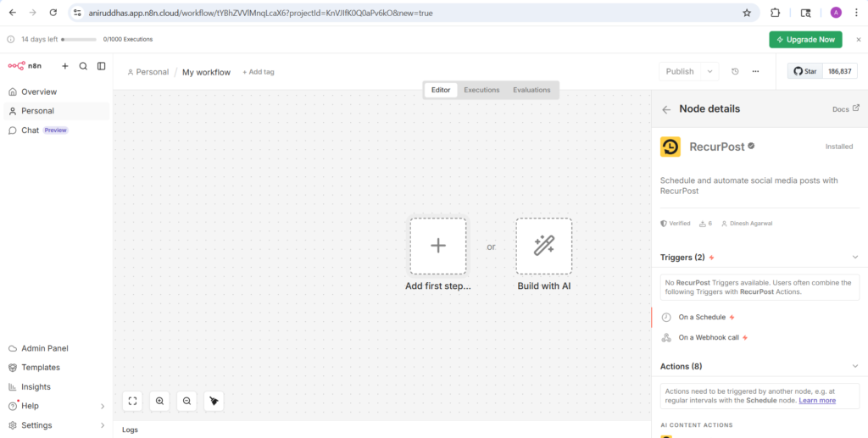
Task: Click the Installed label
Action: [x=839, y=147]
